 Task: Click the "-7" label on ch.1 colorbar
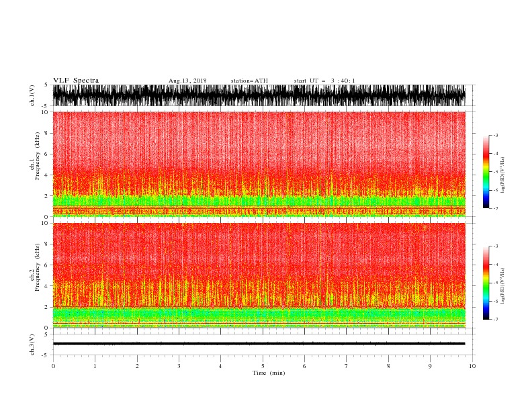(x=495, y=208)
